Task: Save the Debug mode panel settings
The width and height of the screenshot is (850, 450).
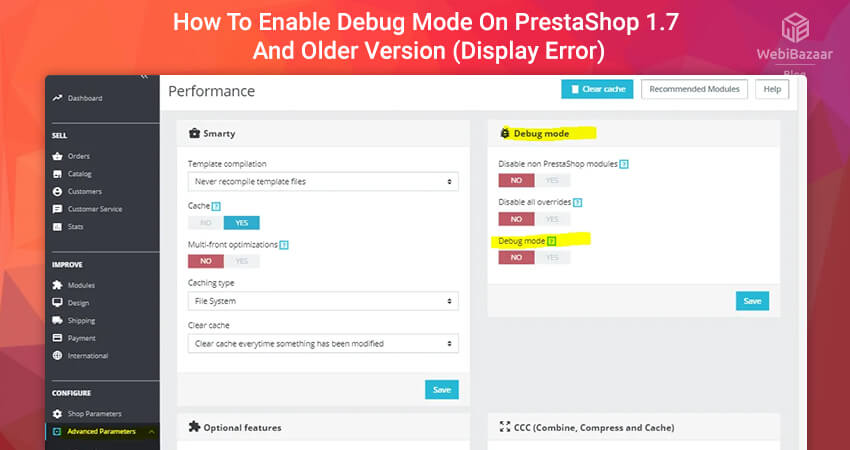Action: [x=752, y=300]
